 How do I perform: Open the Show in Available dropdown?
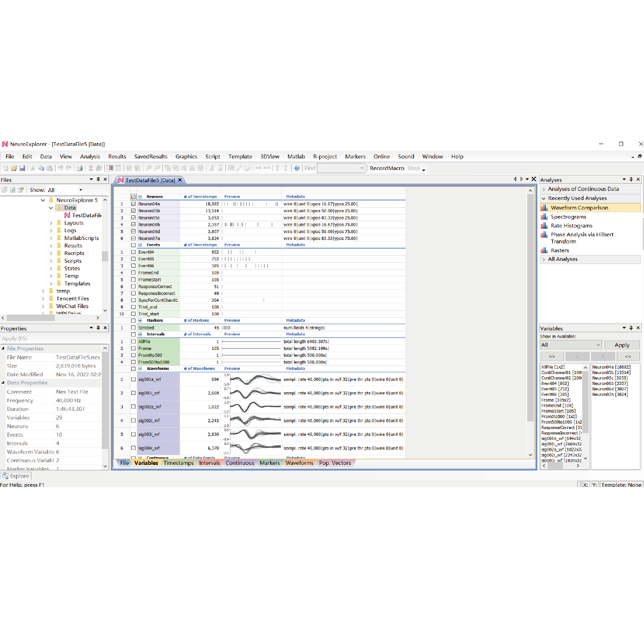click(571, 345)
